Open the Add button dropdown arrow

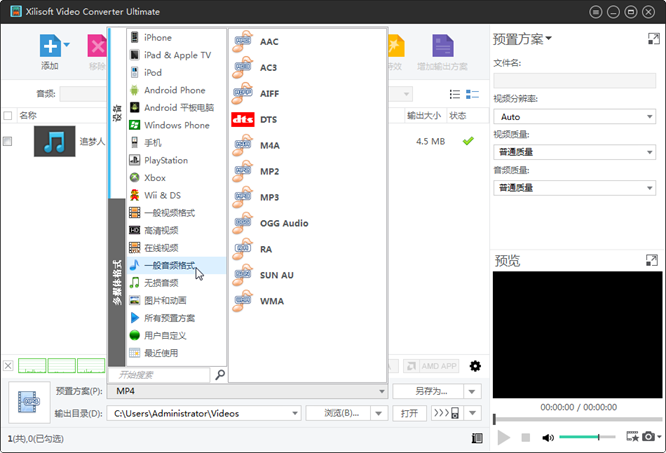pos(67,44)
